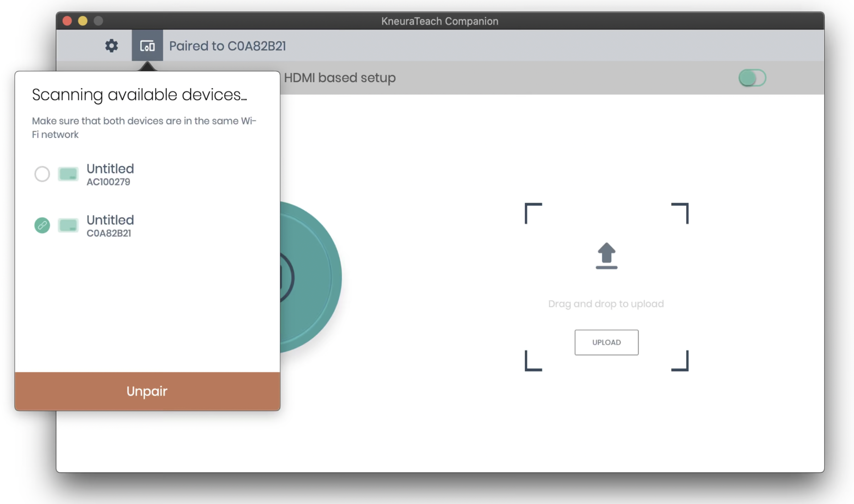Toggle the HDMI based setup switch
This screenshot has width=854, height=504.
pyautogui.click(x=752, y=77)
